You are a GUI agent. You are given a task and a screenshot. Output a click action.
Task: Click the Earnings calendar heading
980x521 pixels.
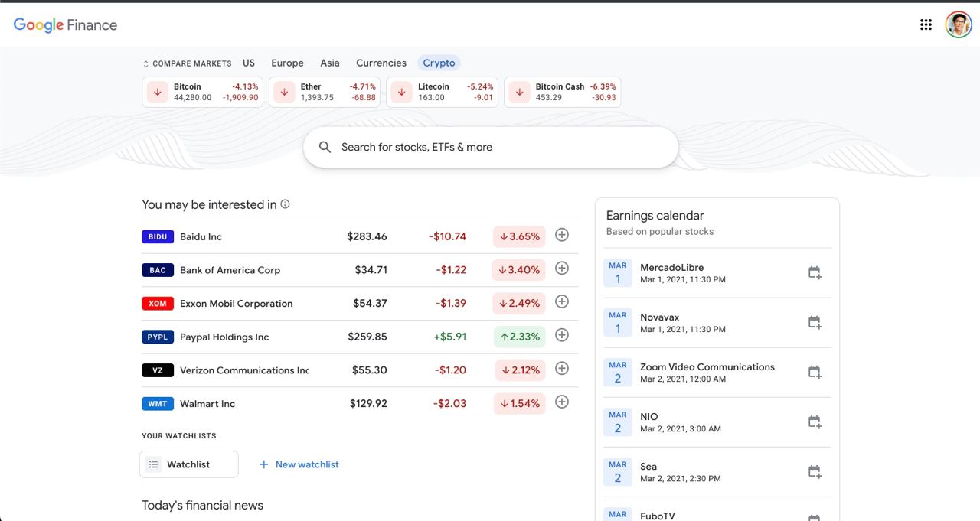(655, 216)
